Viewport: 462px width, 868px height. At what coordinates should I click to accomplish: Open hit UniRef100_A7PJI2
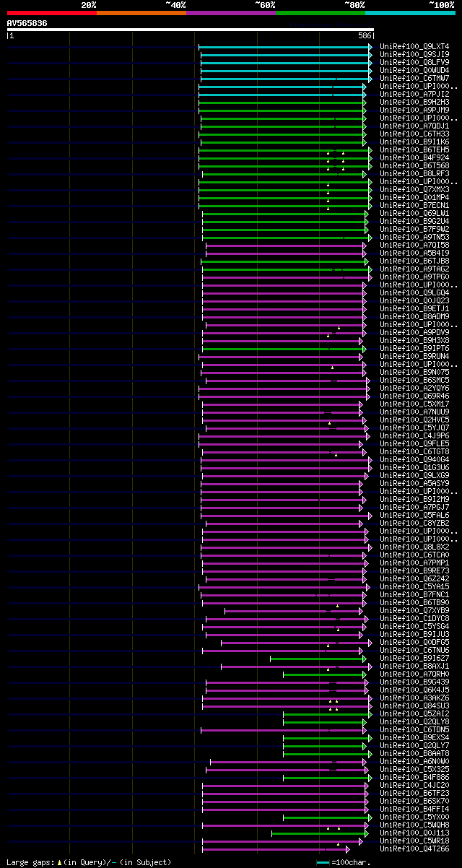pyautogui.click(x=414, y=94)
